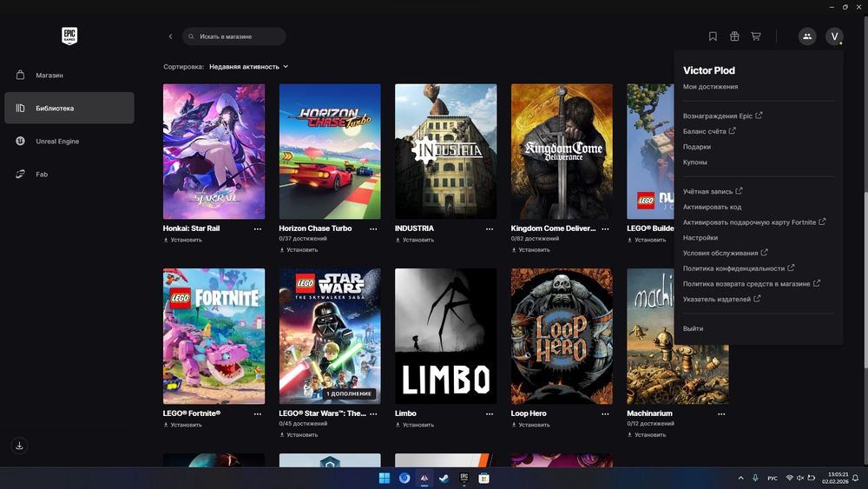Click Windows Start button on taskbar
The image size is (868, 489).
point(385,478)
